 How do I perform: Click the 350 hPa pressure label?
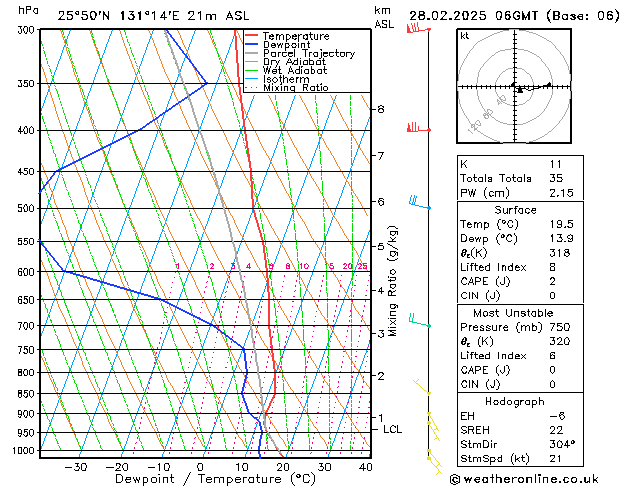point(28,83)
